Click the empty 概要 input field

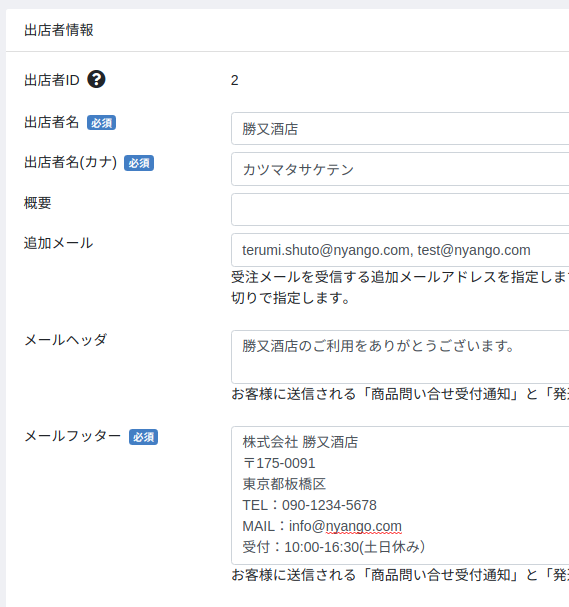click(x=400, y=209)
